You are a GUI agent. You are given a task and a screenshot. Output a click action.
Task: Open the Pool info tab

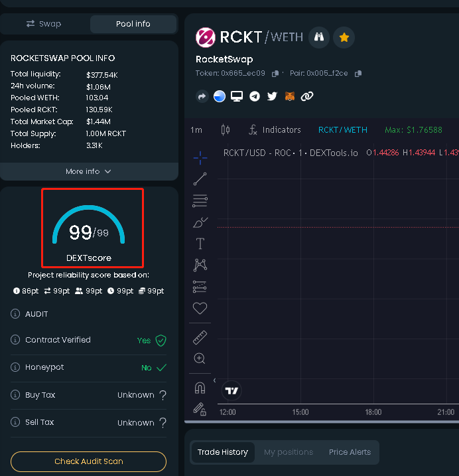click(x=133, y=24)
